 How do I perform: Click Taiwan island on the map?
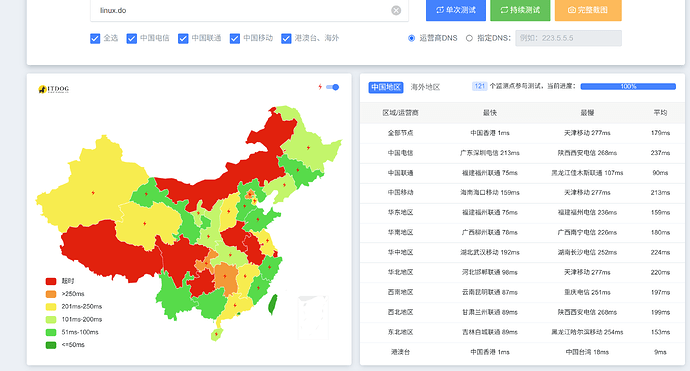[273, 305]
